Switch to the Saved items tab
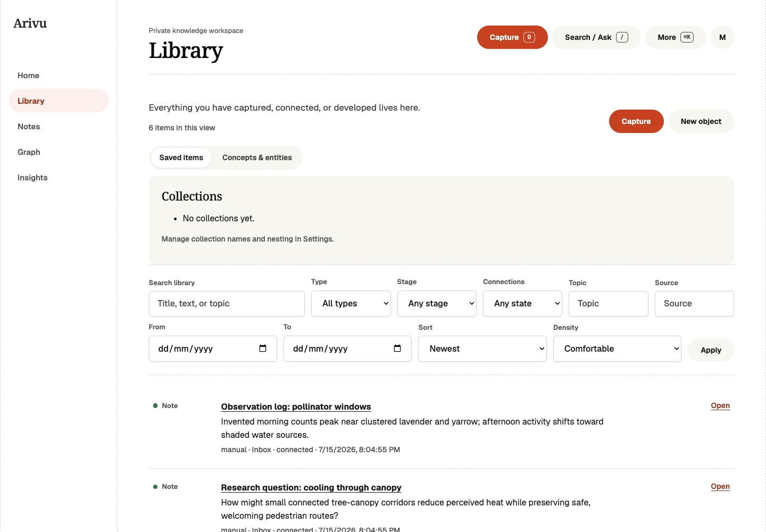 pyautogui.click(x=181, y=158)
